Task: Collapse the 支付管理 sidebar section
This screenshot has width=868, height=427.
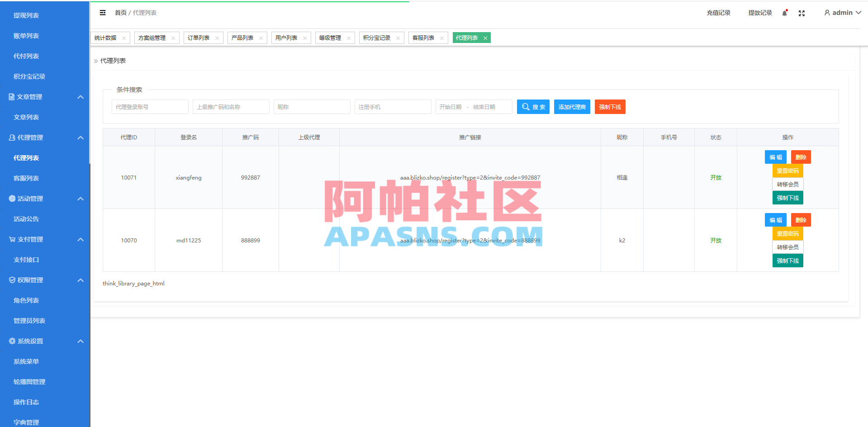Action: 81,239
